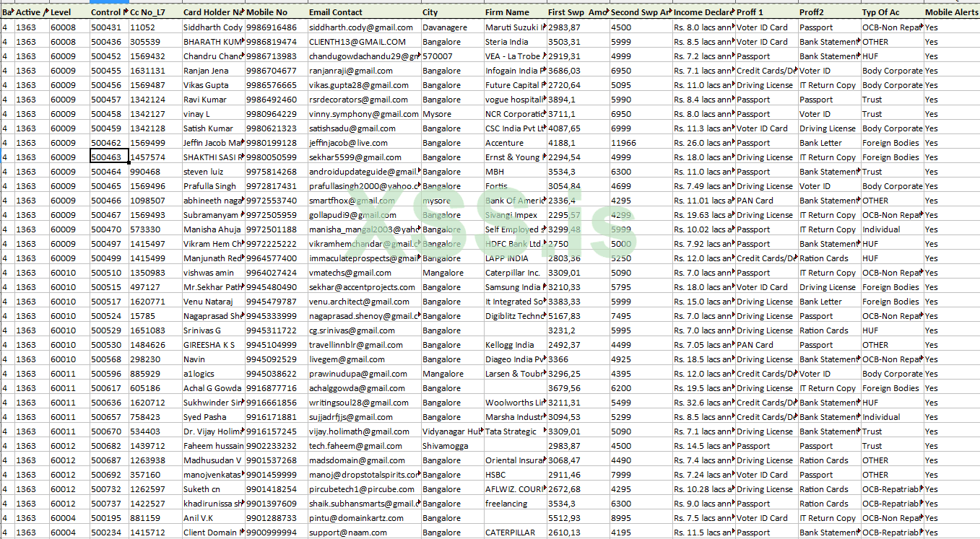Click the "Kellogg India" firm cell

pos(515,345)
